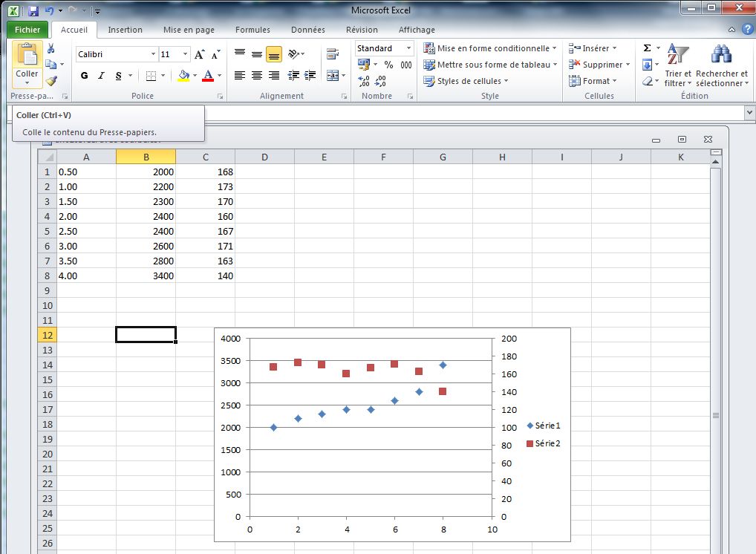Click the green Fichier button
This screenshot has height=554, width=756.
(27, 30)
